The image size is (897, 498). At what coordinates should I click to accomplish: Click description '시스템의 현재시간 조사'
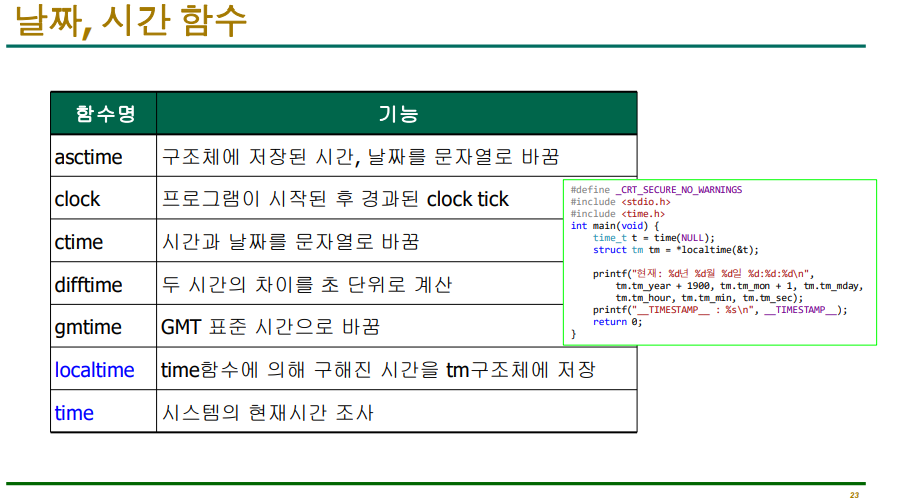pyautogui.click(x=267, y=412)
